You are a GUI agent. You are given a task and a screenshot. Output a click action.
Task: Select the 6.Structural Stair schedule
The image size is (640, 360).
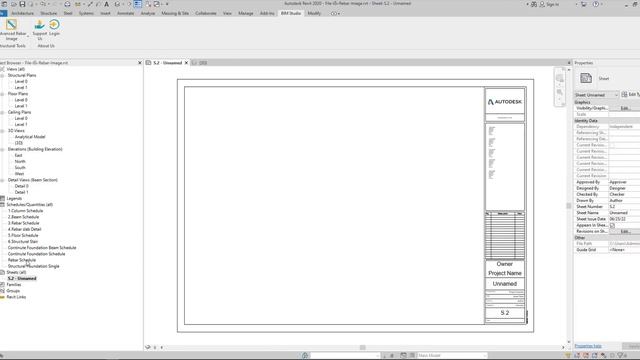pyautogui.click(x=23, y=242)
